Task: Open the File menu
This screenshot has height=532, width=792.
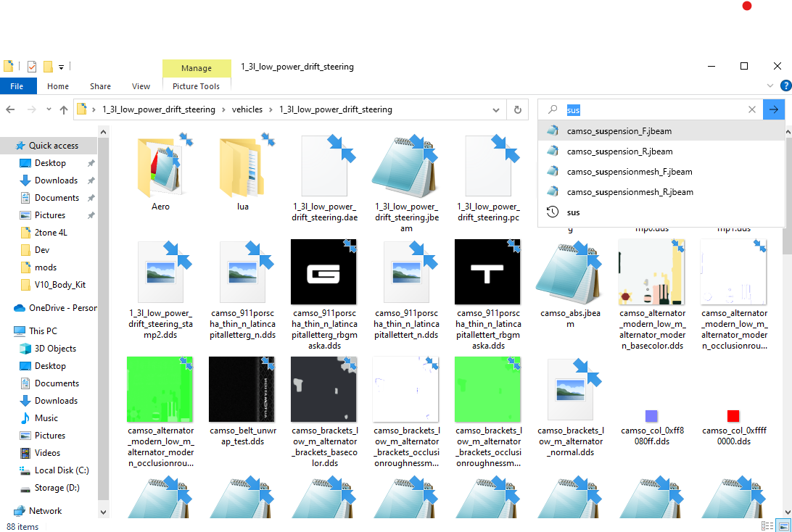Action: coord(17,86)
